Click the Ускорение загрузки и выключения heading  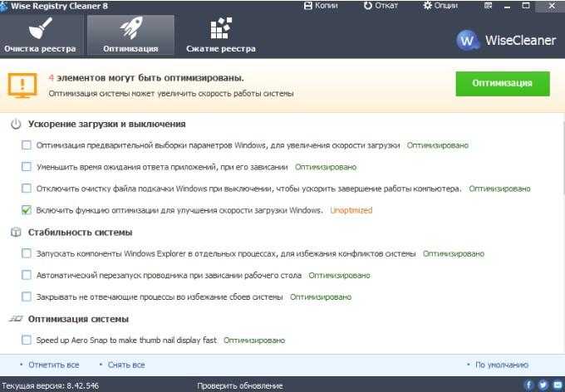(x=107, y=124)
